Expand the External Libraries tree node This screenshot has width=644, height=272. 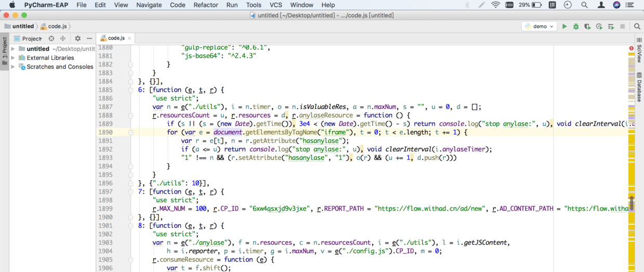(13, 58)
